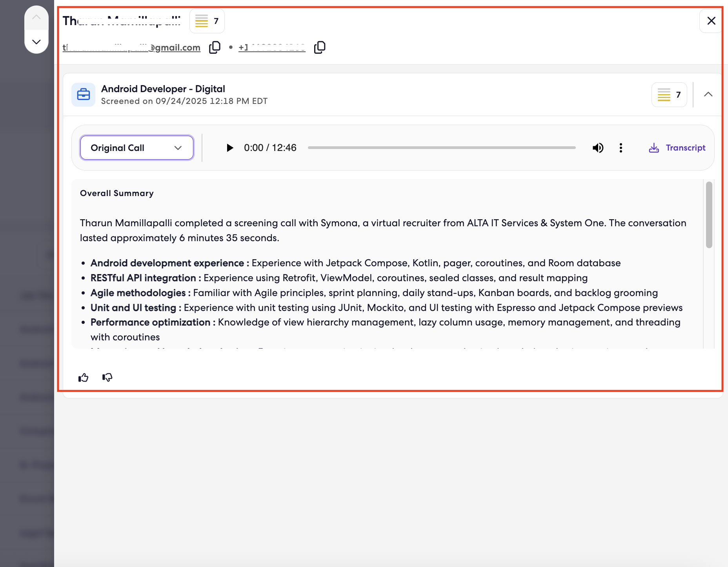
Task: Click the score badge beside candidate name
Action: coord(207,21)
